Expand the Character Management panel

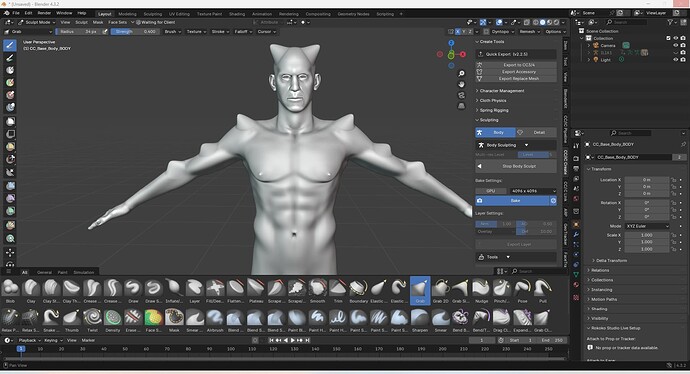coord(501,91)
